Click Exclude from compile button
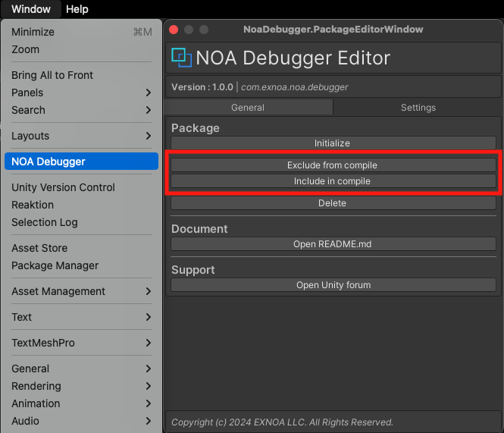This screenshot has height=433, width=504. click(x=333, y=165)
